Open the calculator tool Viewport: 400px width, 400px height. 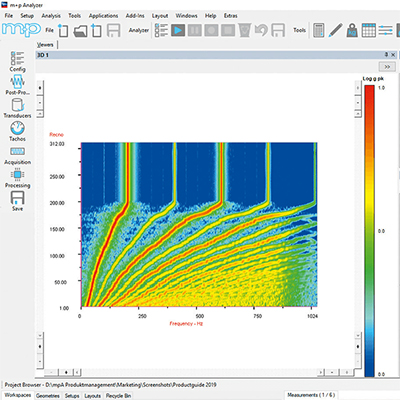tap(319, 30)
